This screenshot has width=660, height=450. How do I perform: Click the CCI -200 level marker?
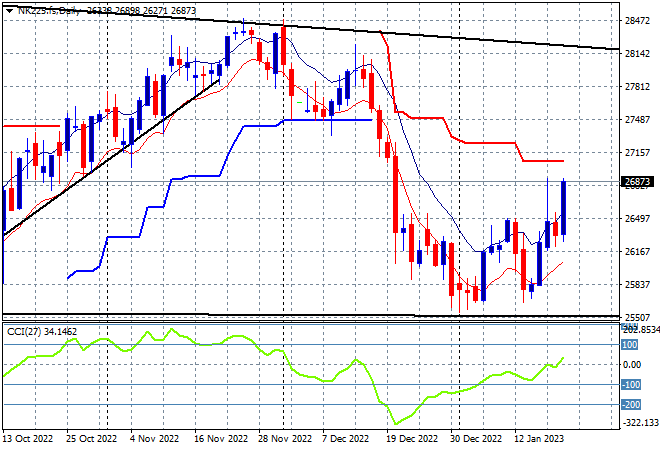(x=631, y=405)
